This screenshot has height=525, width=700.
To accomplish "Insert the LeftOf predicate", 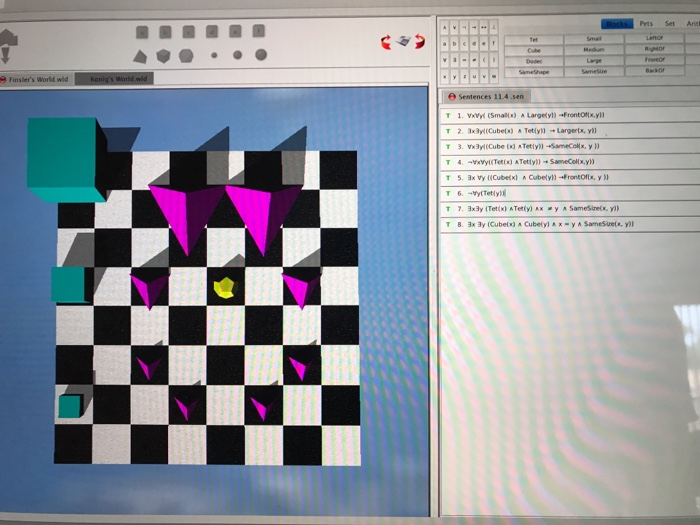I will click(654, 38).
